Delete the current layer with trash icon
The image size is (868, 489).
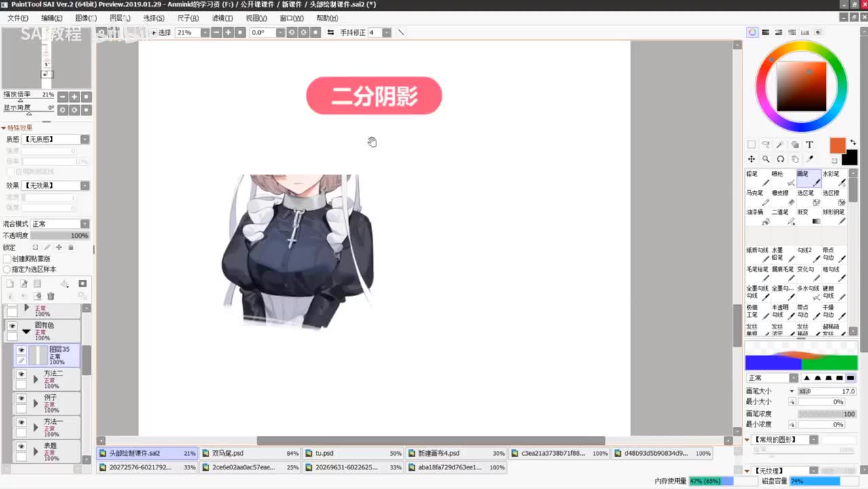[x=50, y=296]
